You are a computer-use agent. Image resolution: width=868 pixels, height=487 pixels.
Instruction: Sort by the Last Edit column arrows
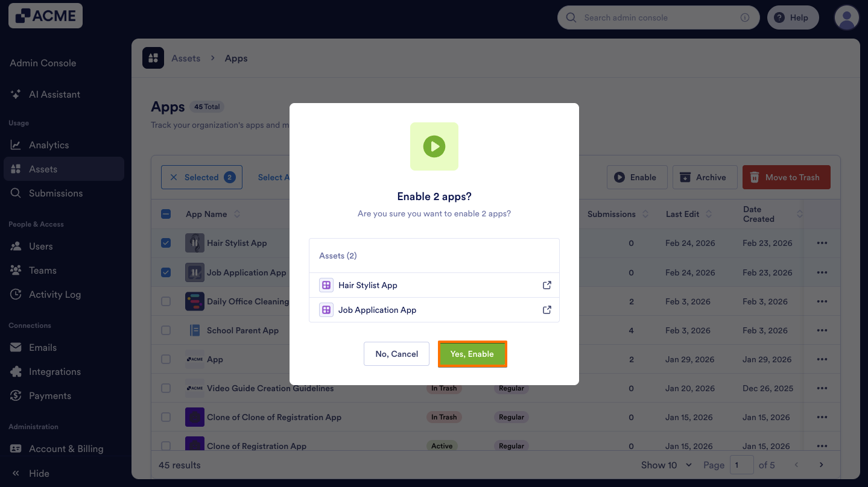[x=709, y=214]
